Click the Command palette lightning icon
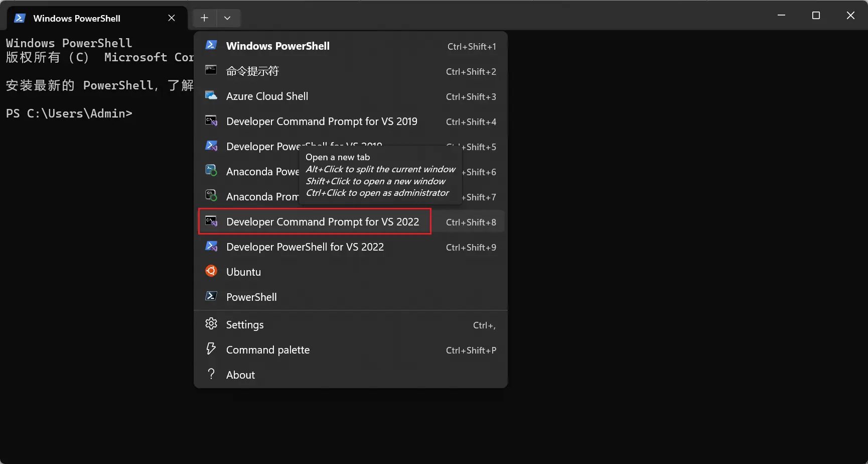Viewport: 868px width, 464px height. (211, 349)
